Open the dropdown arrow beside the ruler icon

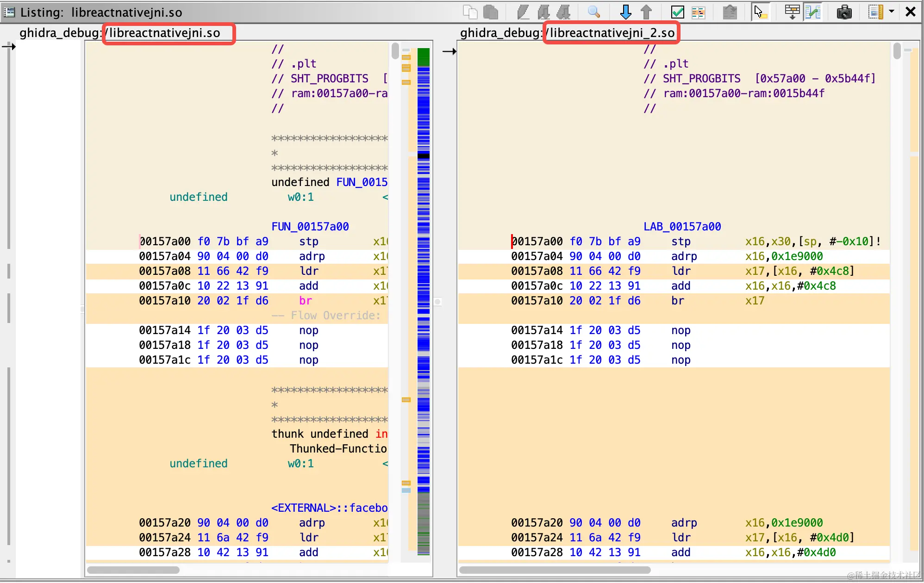tap(891, 11)
